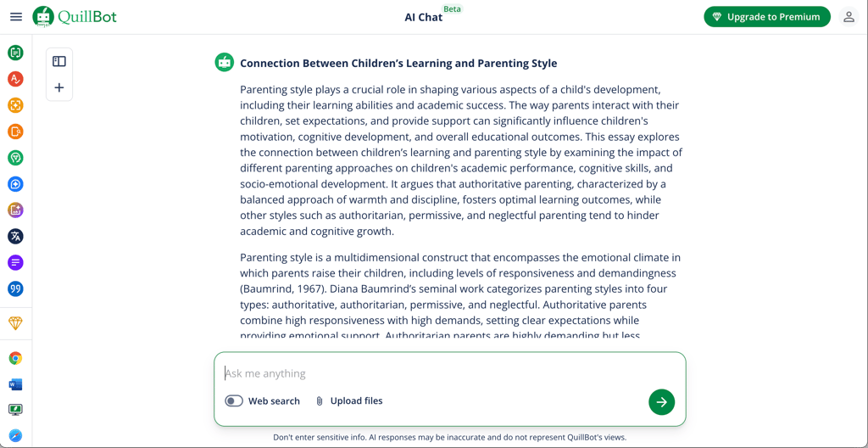Click the Premium diamond icon in sidebar

[x=15, y=323]
